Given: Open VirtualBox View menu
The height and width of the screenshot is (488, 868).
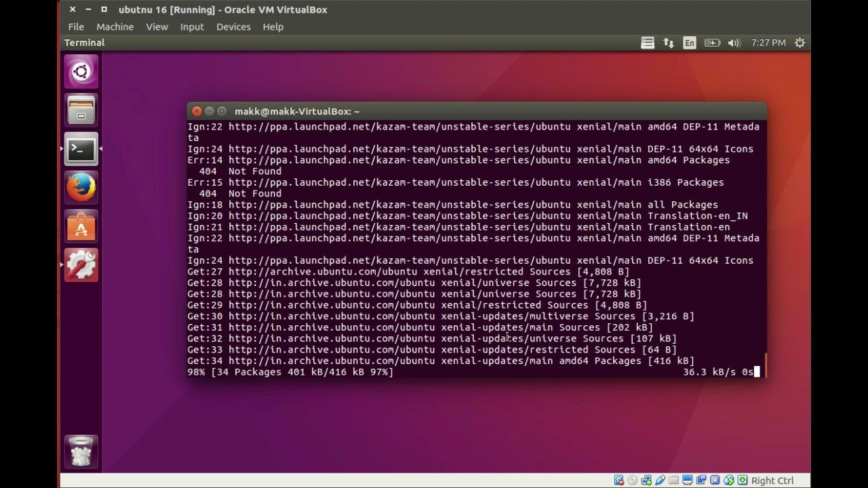Looking at the screenshot, I should (157, 26).
